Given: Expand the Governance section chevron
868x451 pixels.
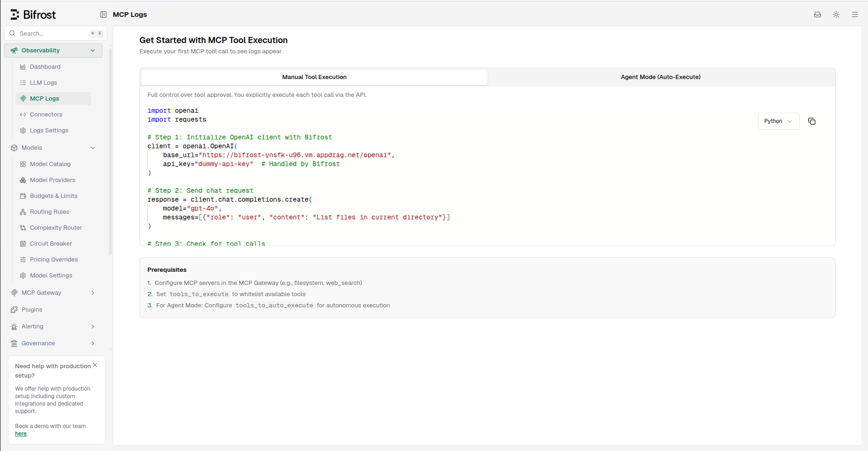Looking at the screenshot, I should (x=93, y=343).
